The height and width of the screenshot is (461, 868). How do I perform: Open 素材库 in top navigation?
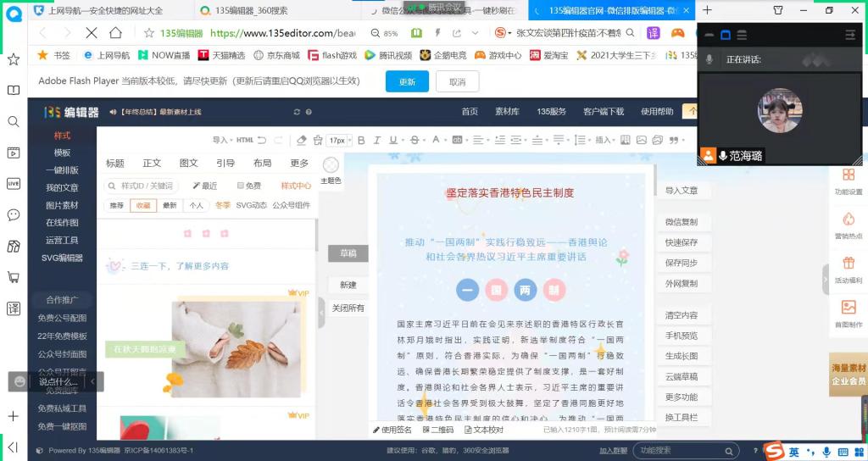pyautogui.click(x=507, y=112)
